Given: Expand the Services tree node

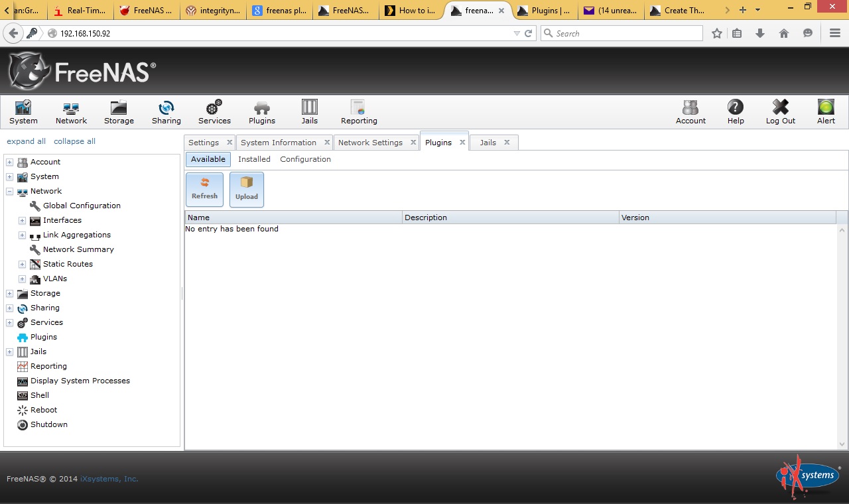Looking at the screenshot, I should [x=9, y=322].
